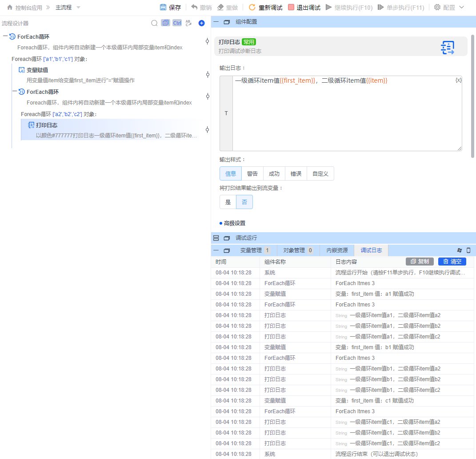The image size is (476, 459).
Task: Click the 控制台应用 breadcrumb link
Action: tap(29, 8)
